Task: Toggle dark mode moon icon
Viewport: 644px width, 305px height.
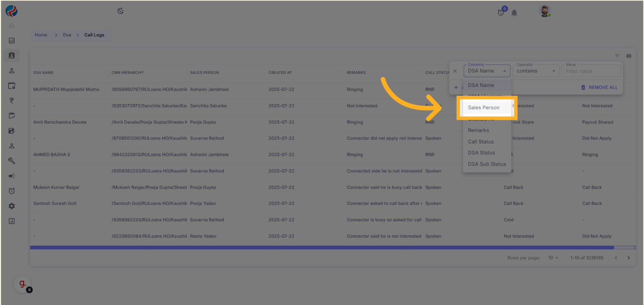Action: click(x=120, y=11)
